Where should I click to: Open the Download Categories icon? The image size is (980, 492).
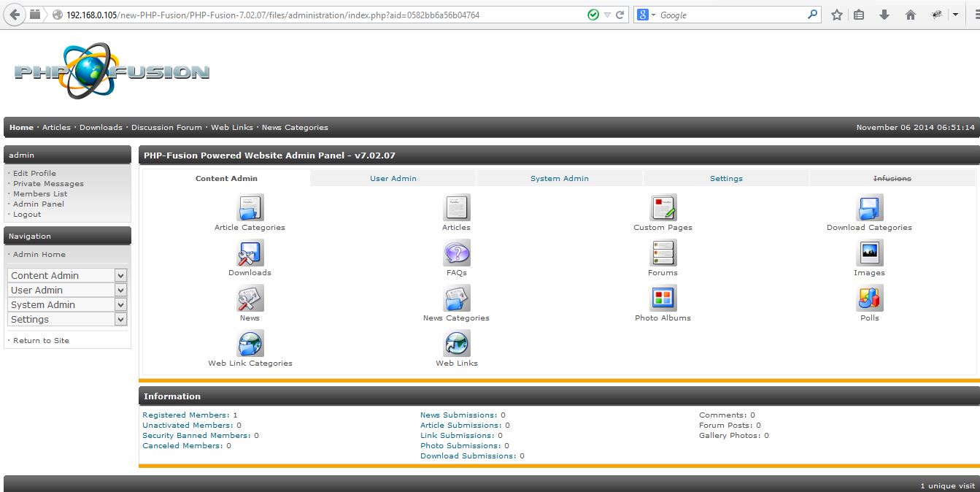(x=870, y=207)
